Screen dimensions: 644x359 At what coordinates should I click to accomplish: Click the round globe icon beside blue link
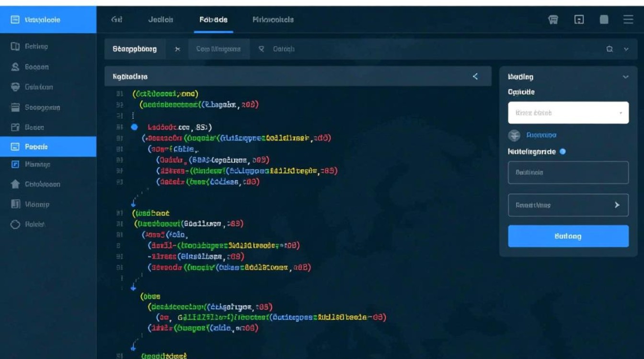(x=514, y=135)
